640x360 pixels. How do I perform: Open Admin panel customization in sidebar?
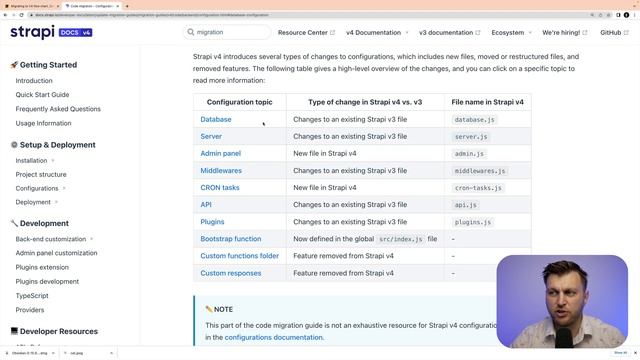(x=56, y=253)
